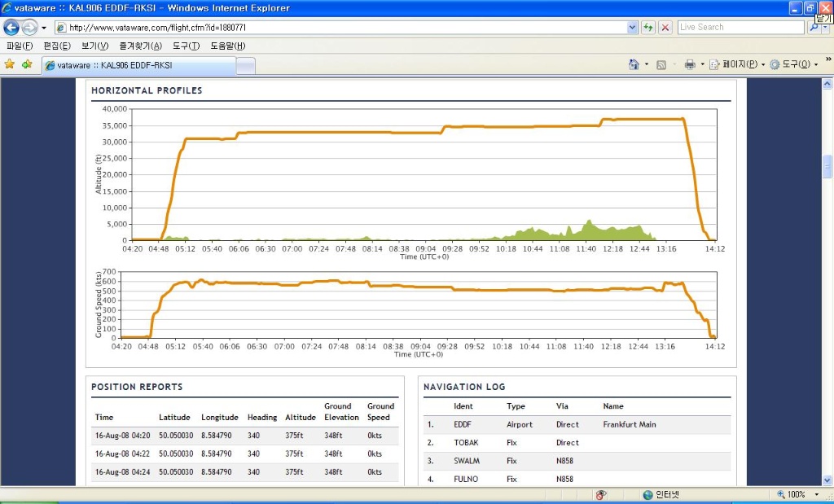This screenshot has height=504, width=834.
Task: Open the 파일(F) menu
Action: pos(20,46)
